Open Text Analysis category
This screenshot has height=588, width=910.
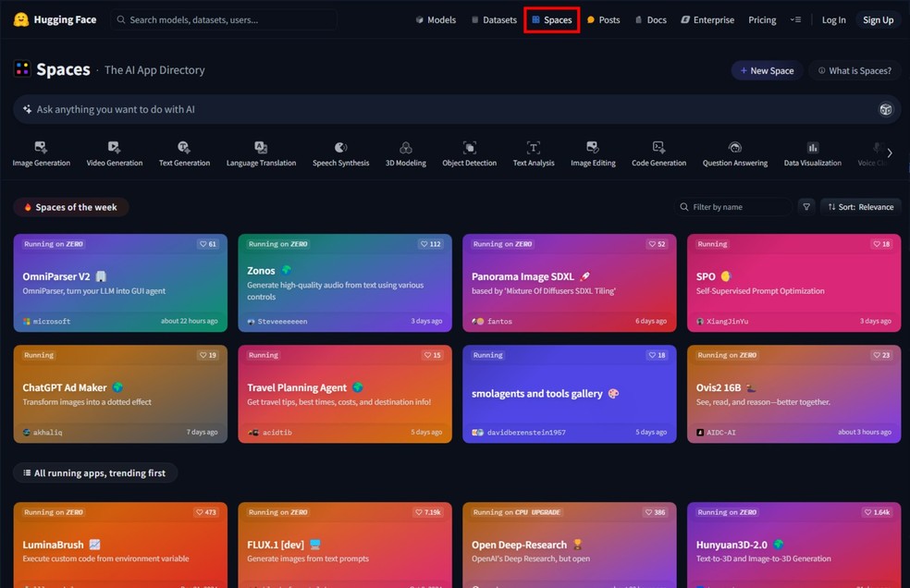coord(534,153)
